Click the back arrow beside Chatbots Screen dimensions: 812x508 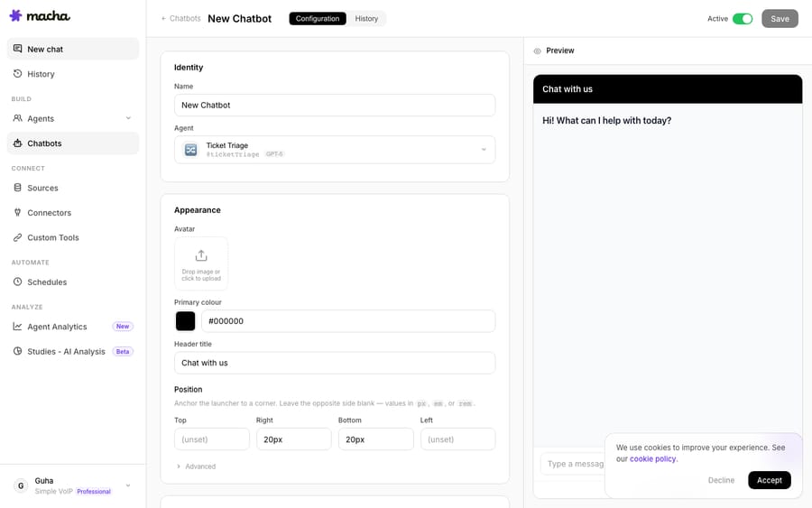tap(163, 19)
